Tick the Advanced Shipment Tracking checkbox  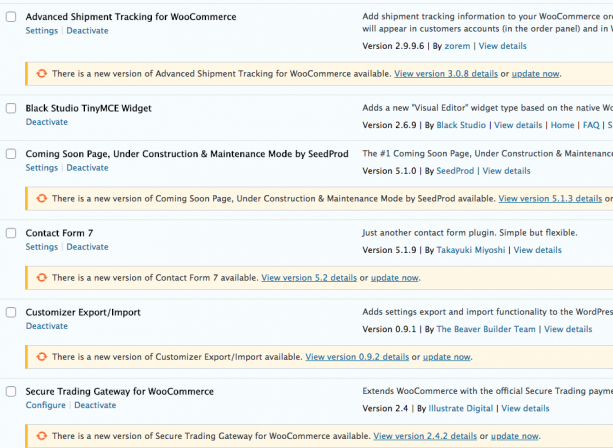point(10,18)
